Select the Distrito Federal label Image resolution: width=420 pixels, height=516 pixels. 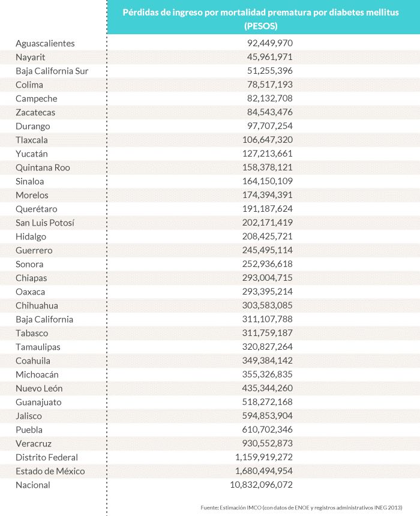point(47,457)
